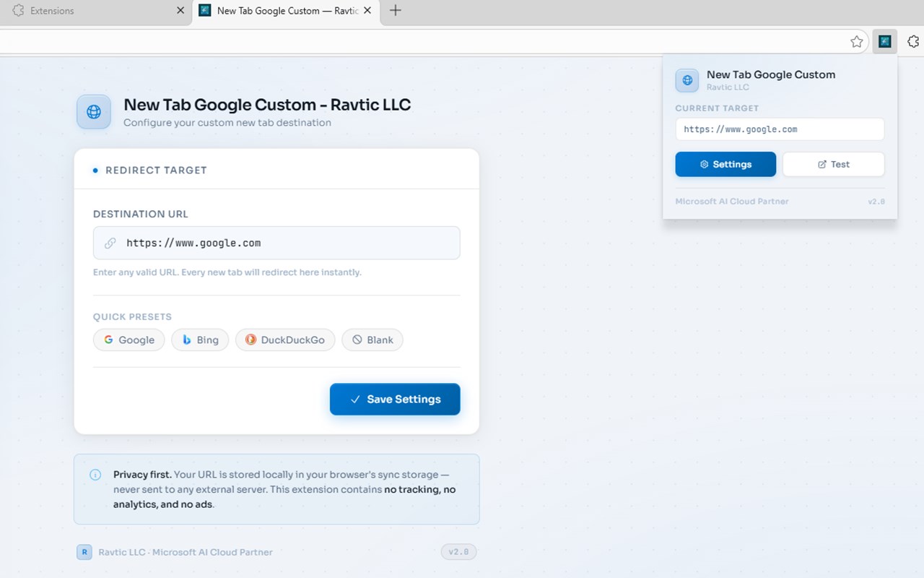The height and width of the screenshot is (578, 924).
Task: Click the info icon in privacy notice
Action: pos(95,475)
